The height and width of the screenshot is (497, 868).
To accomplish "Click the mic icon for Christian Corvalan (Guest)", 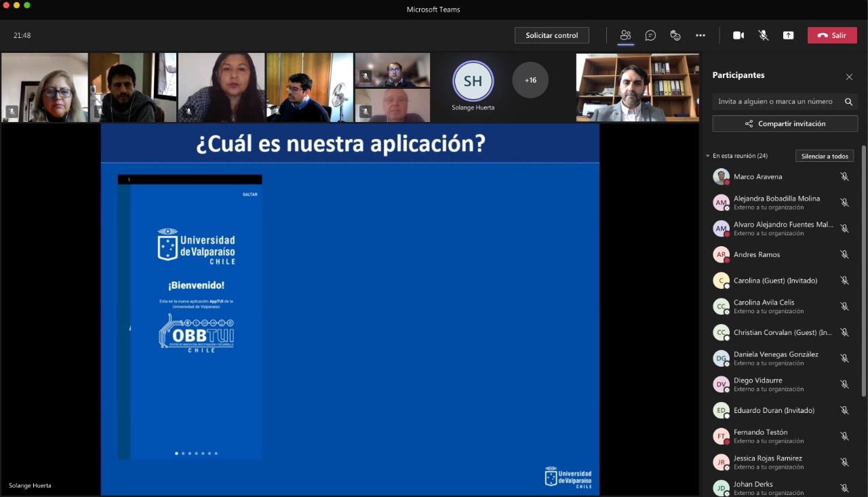I will coord(844,333).
